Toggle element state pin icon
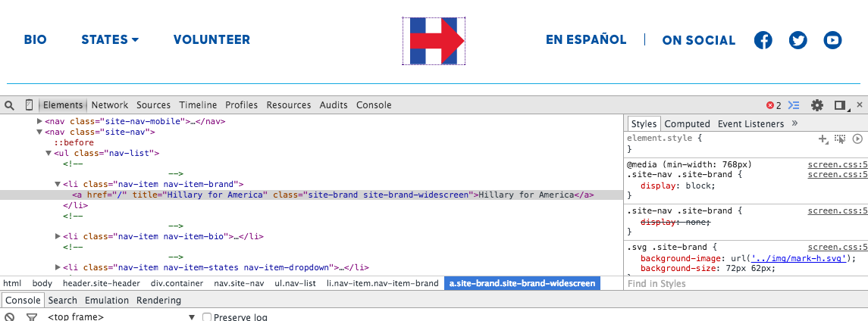This screenshot has height=321, width=868. [x=840, y=139]
